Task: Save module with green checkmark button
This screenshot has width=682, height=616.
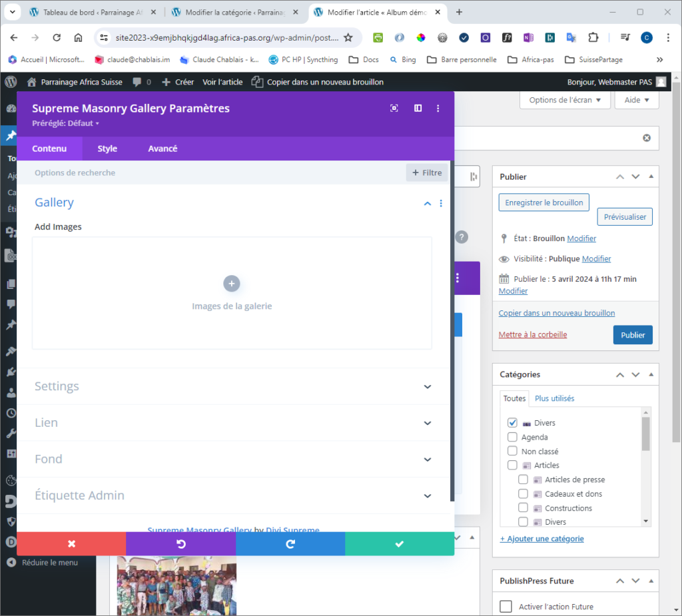Action: coord(400,544)
